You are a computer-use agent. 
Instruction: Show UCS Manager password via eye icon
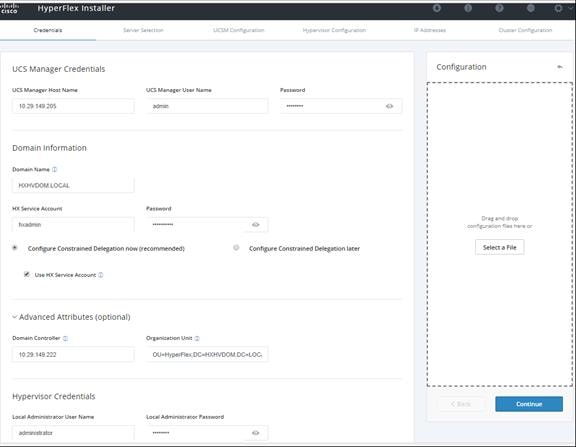pos(389,106)
